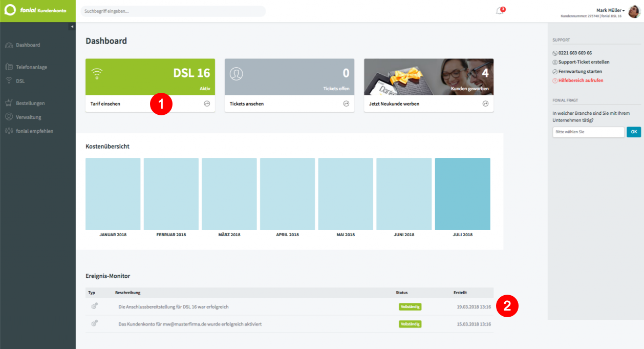Collapse the sidebar with the arrow toggle
644x349 pixels.
pyautogui.click(x=72, y=27)
